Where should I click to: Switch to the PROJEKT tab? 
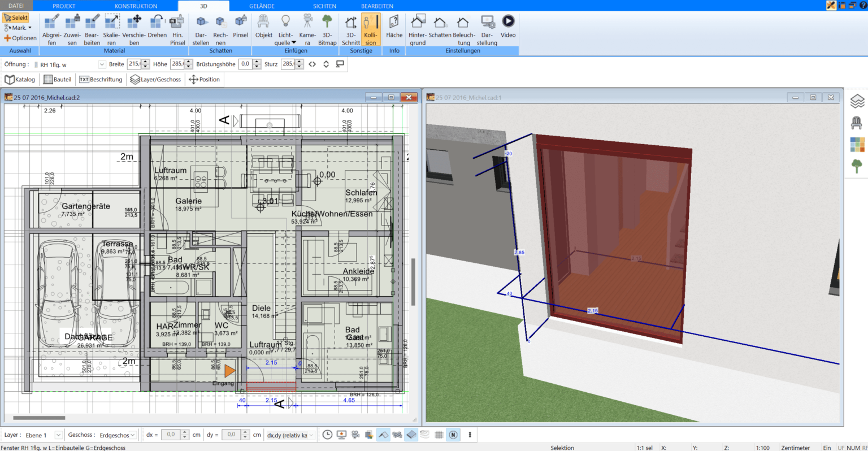pos(64,6)
